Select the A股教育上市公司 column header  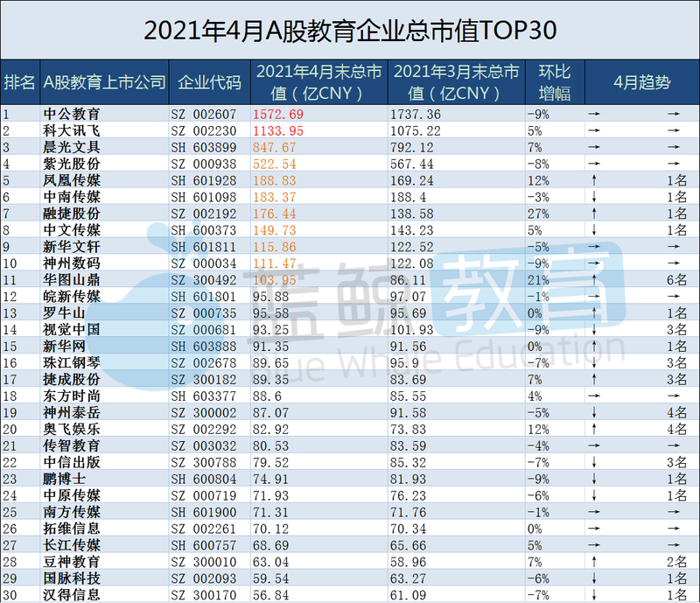[x=104, y=82]
